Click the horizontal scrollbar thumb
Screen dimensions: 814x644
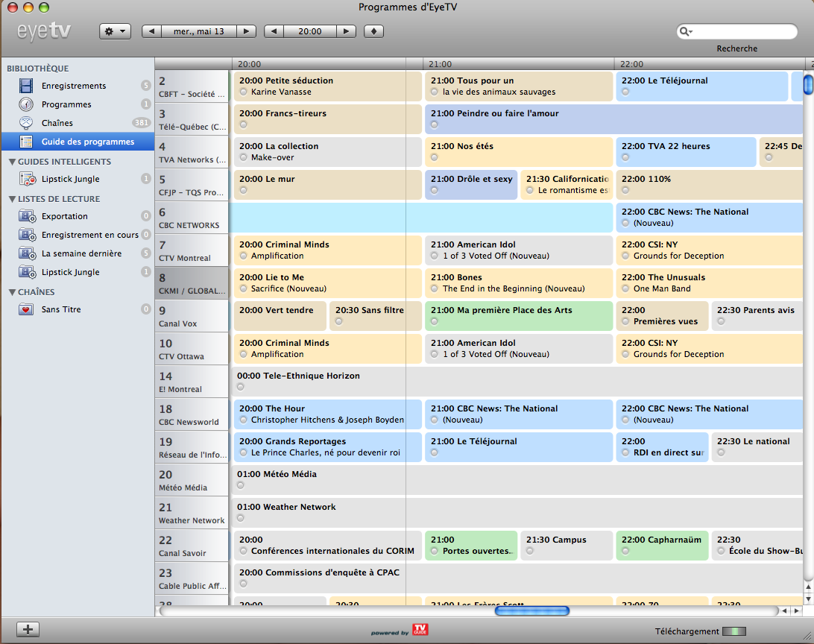click(x=532, y=610)
